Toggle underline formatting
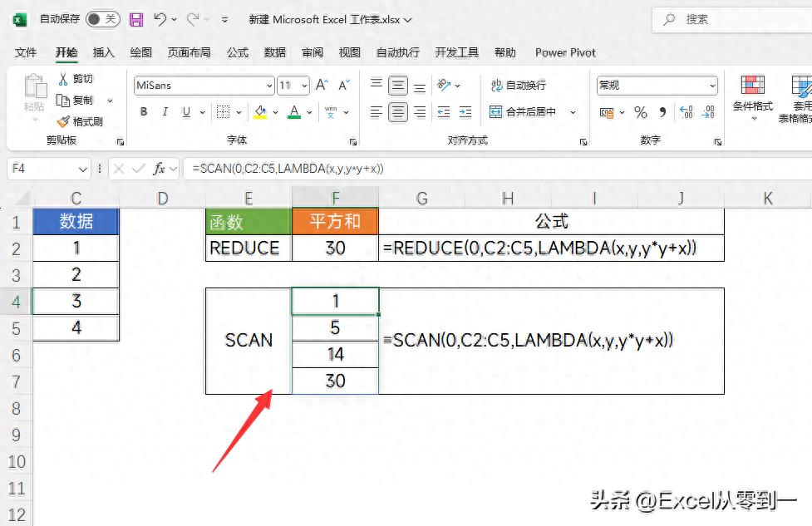Viewport: 812px width, 526px height. tap(186, 111)
